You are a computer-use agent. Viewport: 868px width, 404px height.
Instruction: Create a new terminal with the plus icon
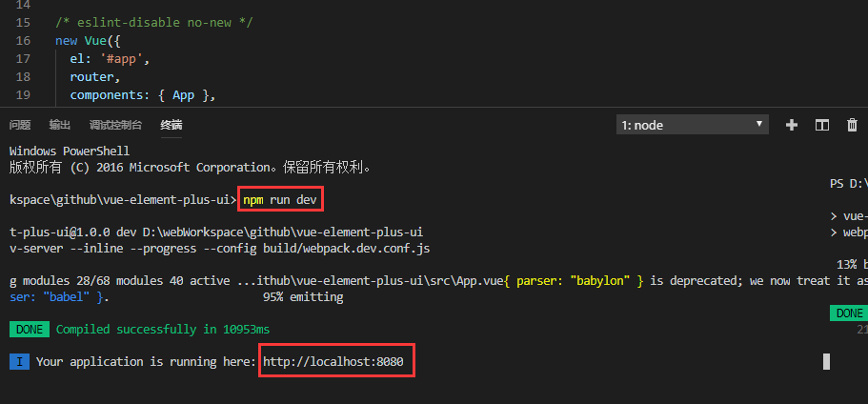[x=792, y=125]
